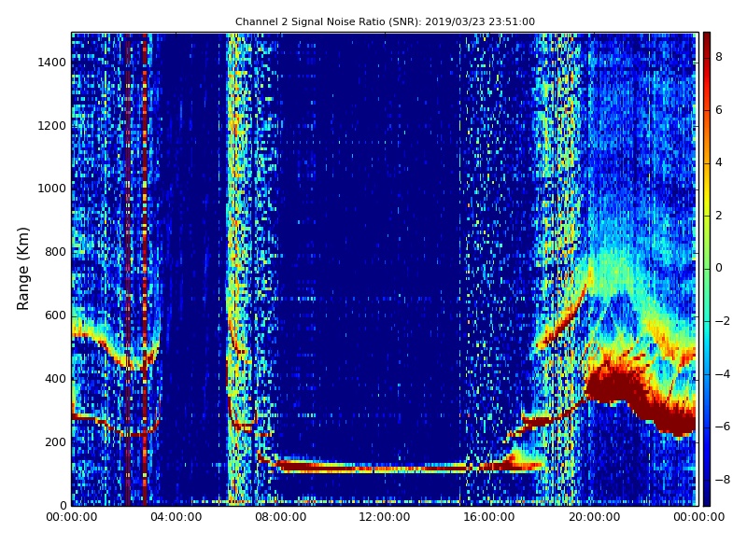
Task: Click the colorbar label 8
Action: coord(719,57)
